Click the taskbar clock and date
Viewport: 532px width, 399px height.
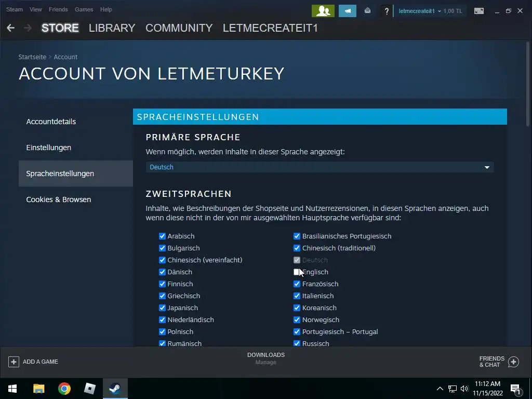[487, 389]
